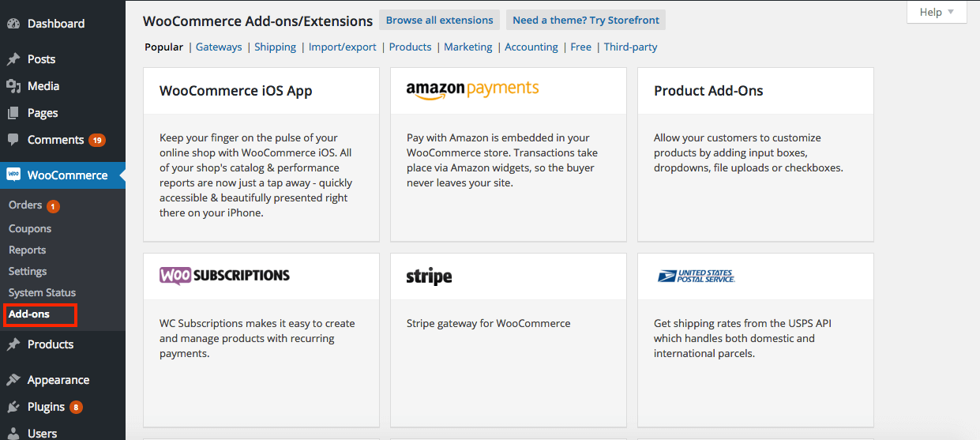Select the Third-party filter link
This screenshot has width=980, height=440.
[630, 47]
